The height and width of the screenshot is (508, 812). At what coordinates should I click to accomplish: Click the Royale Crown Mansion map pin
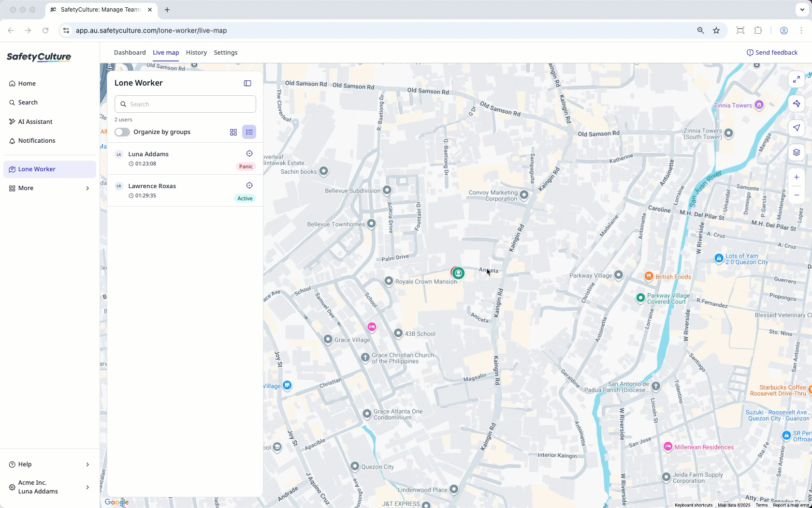pos(389,281)
